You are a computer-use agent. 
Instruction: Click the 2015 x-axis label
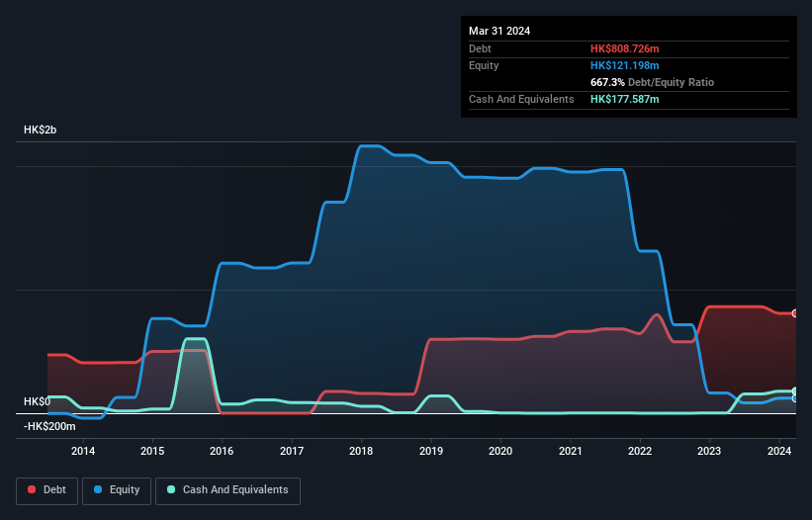(x=152, y=451)
